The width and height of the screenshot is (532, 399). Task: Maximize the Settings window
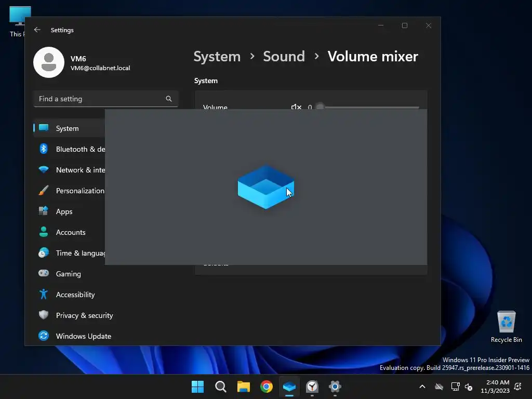pyautogui.click(x=404, y=25)
